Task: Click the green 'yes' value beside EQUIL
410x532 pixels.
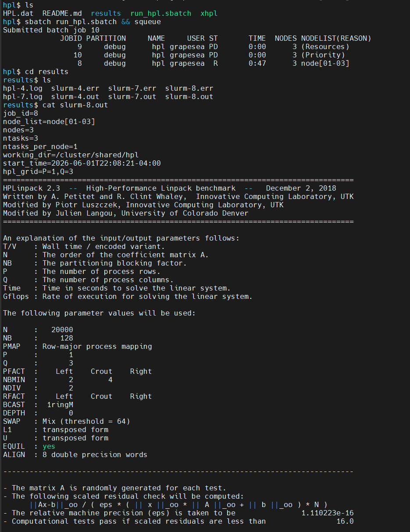Action: (x=49, y=447)
